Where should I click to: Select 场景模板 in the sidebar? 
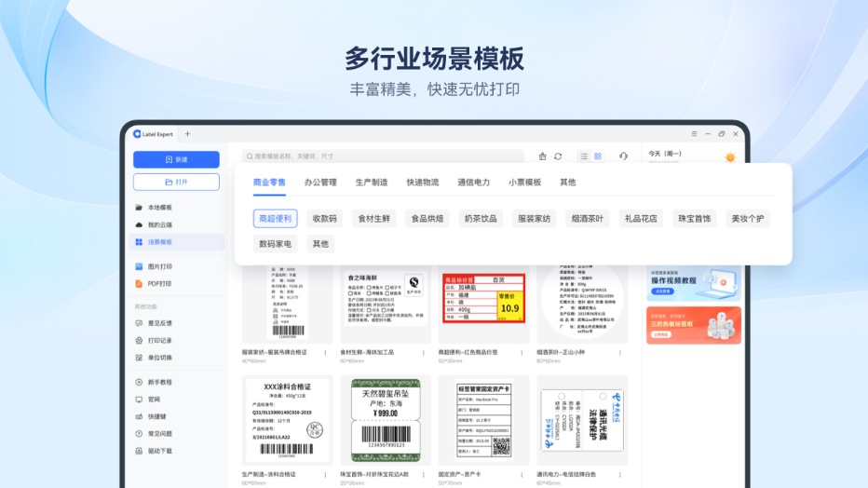[176, 242]
